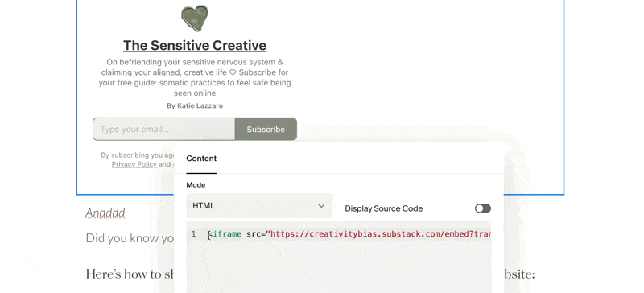
Task: Click the iframe code on line 1
Action: tap(349, 235)
